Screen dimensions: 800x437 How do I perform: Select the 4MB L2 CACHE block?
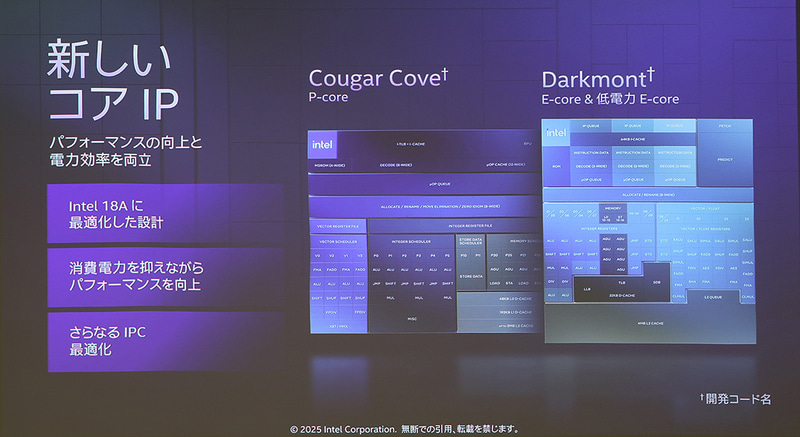[x=650, y=323]
